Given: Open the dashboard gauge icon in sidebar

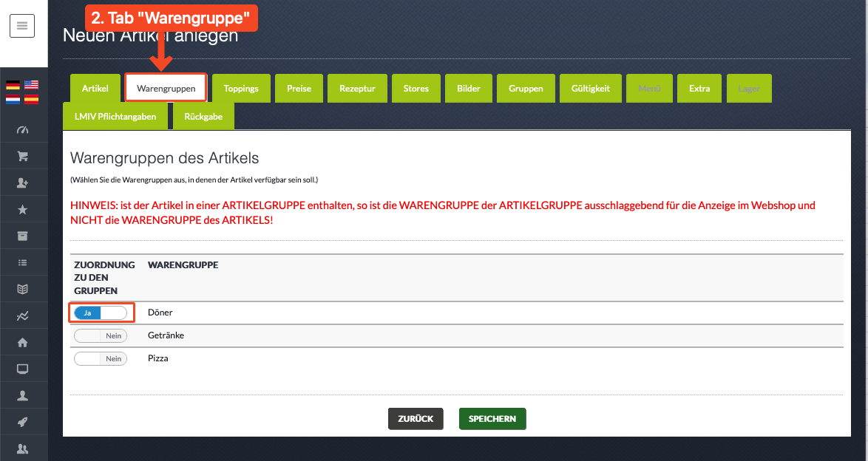Looking at the screenshot, I should pos(23,130).
